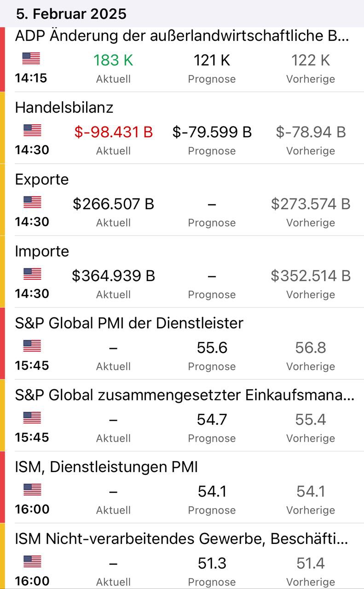Tap the US flag beside Handelsbilanz
Screen dimensions: 364x589
(x=32, y=130)
